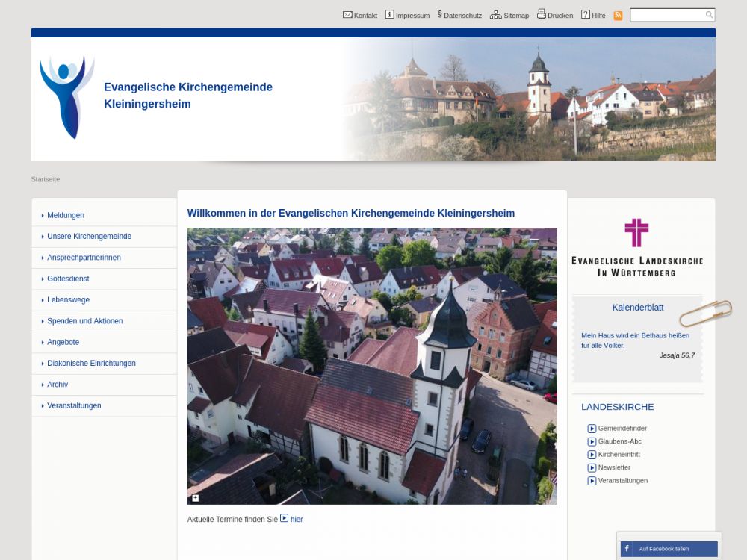
Task: Open Gottesdienst from the sidebar menu
Action: tap(68, 279)
